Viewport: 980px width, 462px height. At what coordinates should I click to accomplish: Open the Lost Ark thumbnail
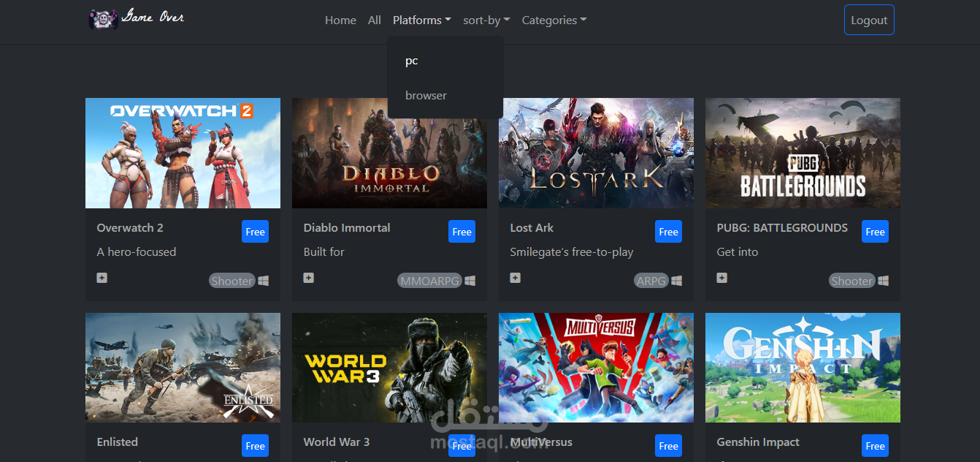tap(596, 154)
